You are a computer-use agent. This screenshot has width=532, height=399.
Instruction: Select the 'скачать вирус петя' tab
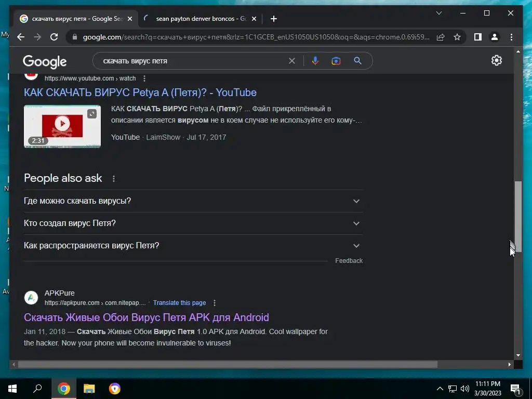pyautogui.click(x=76, y=19)
